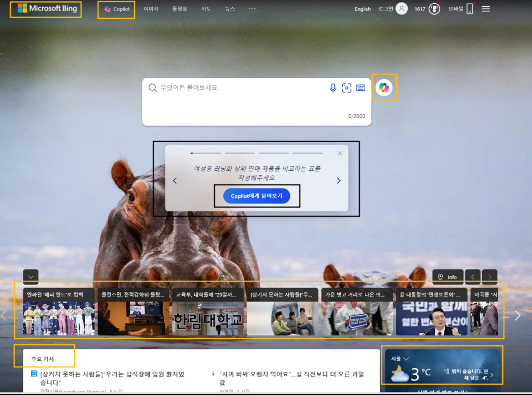Open the rewards trophy icon
Screen dimensions: 532x395
pyautogui.click(x=434, y=9)
